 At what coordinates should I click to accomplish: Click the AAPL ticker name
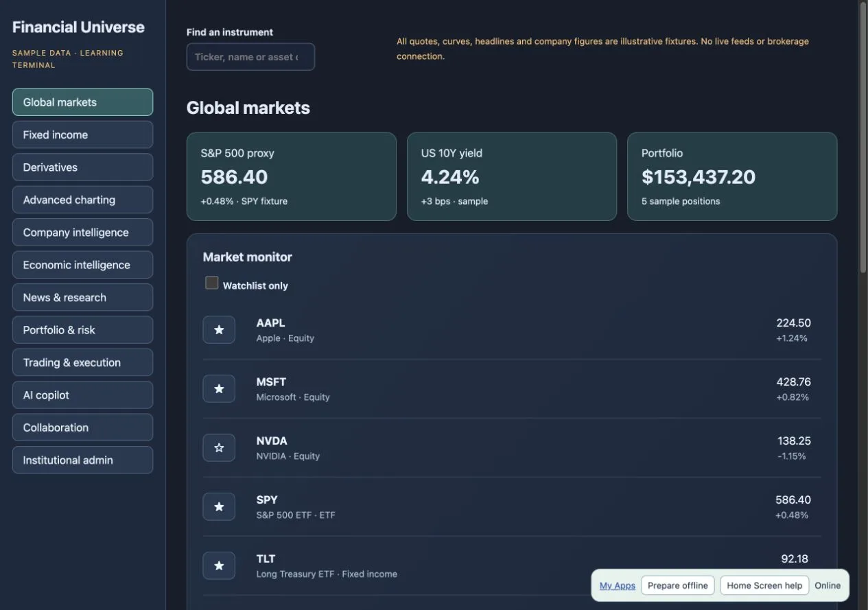pyautogui.click(x=270, y=322)
